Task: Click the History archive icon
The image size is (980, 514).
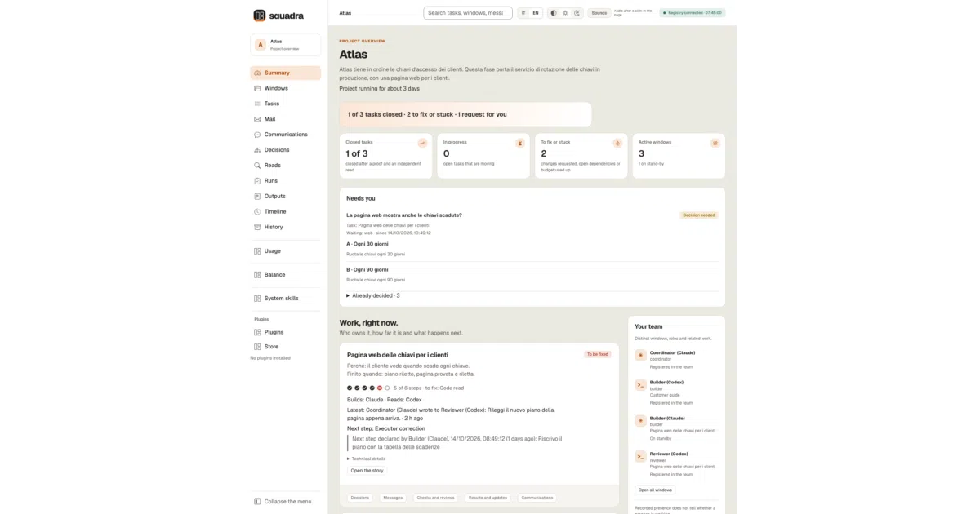Action: click(257, 228)
